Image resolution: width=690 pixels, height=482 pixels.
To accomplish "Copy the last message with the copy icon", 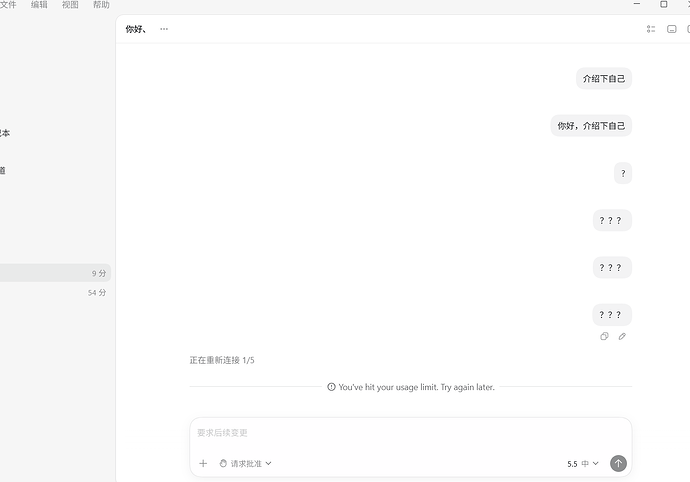I will click(604, 336).
